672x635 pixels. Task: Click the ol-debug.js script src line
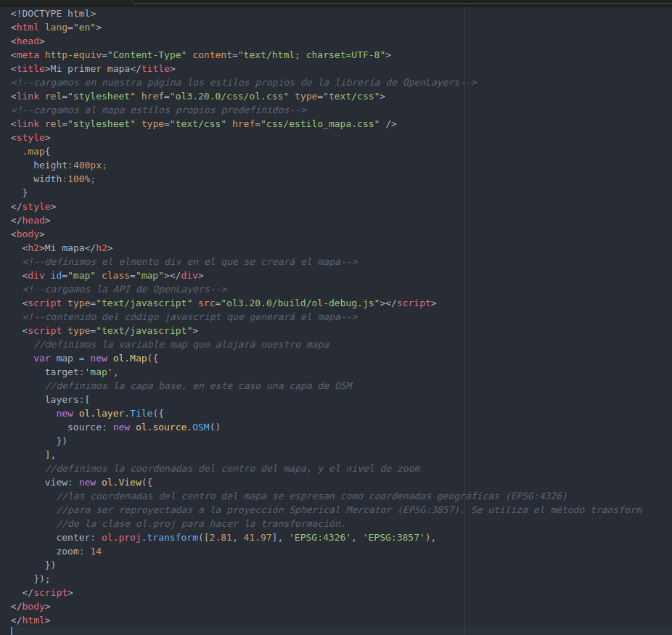pos(229,303)
